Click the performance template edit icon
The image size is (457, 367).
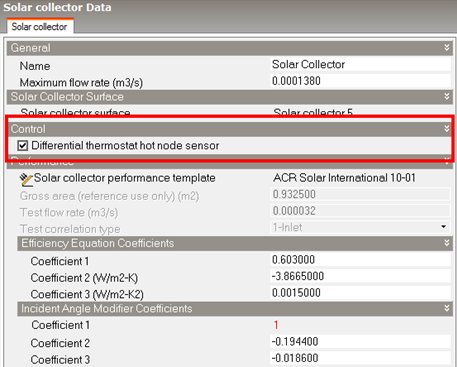[x=26, y=180]
